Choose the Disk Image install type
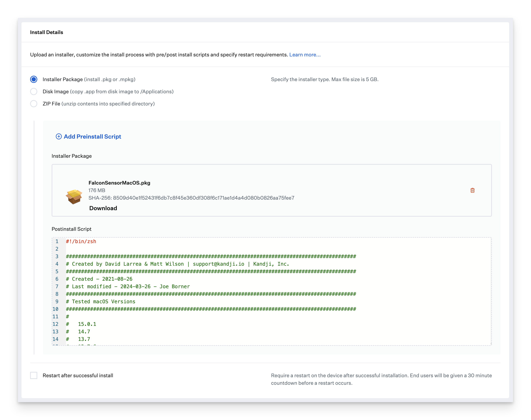Image resolution: width=531 pixels, height=420 pixels. (x=34, y=91)
